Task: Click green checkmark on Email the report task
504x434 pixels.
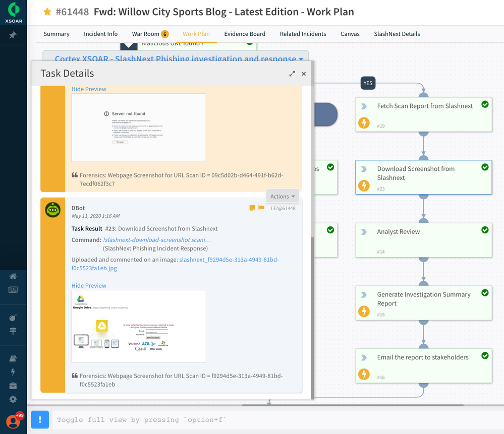Action: tap(485, 355)
